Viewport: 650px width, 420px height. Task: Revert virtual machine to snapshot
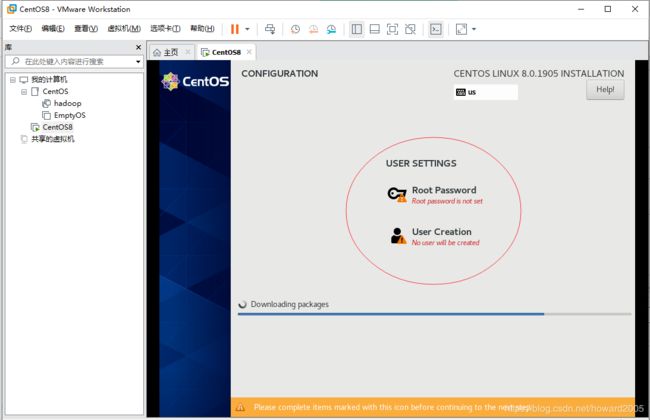click(x=313, y=29)
